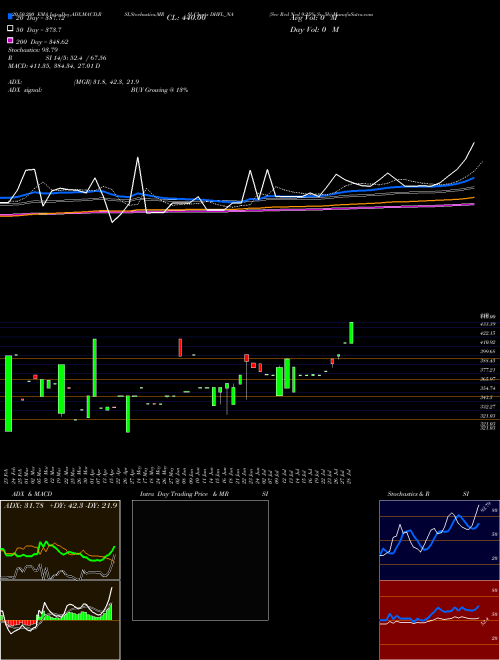Click the 'Intra Day Trading Price & MRSI' title
Image resolution: width=500 pixels, height=660 pixels.
tap(204, 494)
